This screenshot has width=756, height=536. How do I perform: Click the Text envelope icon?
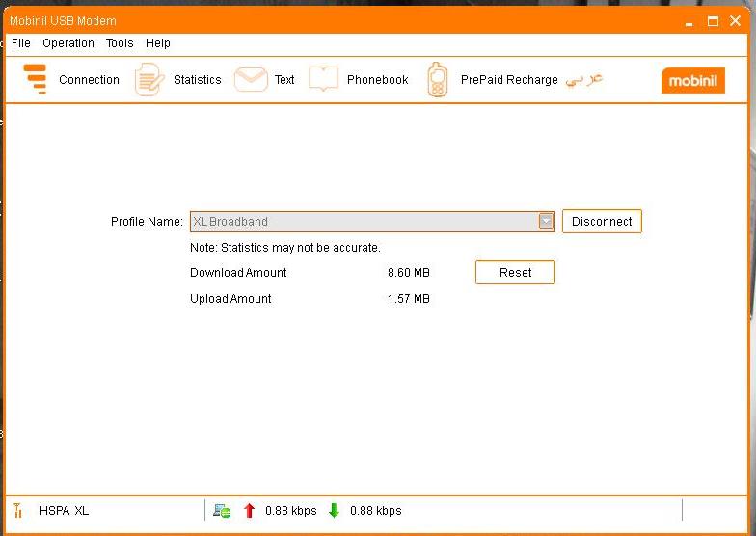(x=251, y=79)
